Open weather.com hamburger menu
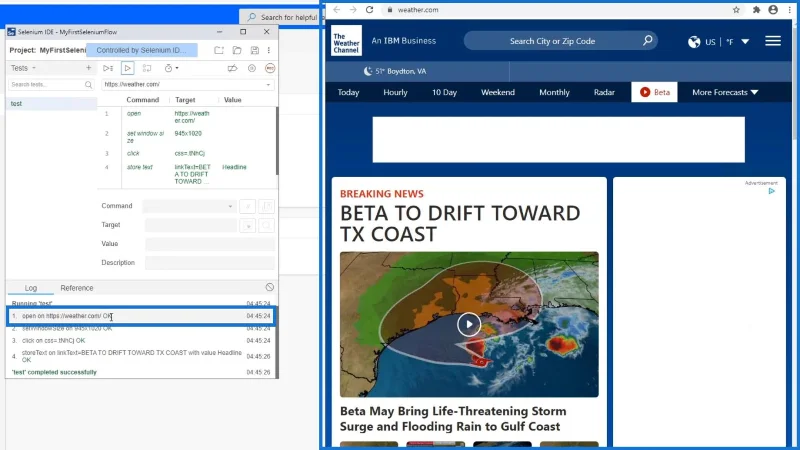 point(773,41)
